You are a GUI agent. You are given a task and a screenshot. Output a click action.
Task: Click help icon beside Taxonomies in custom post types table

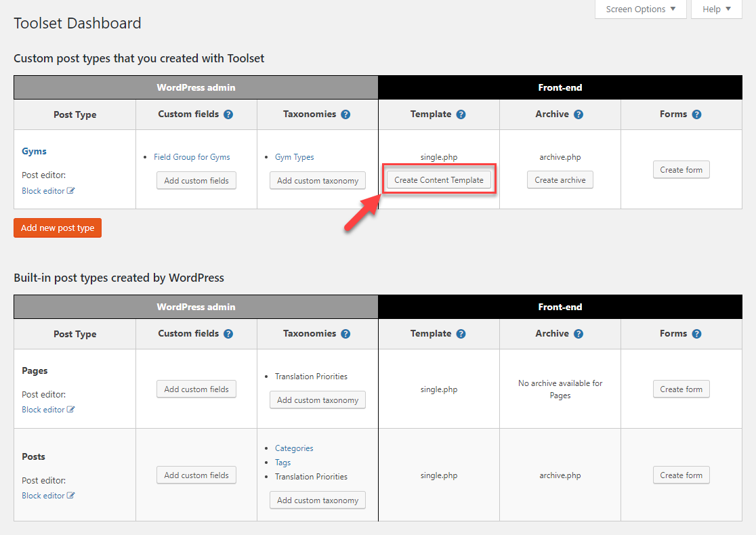pyautogui.click(x=345, y=114)
